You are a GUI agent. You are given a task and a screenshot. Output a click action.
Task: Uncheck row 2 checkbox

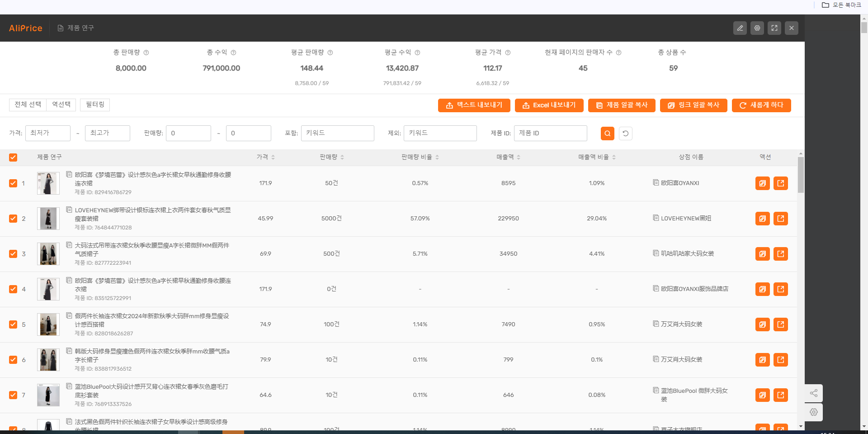(x=13, y=219)
